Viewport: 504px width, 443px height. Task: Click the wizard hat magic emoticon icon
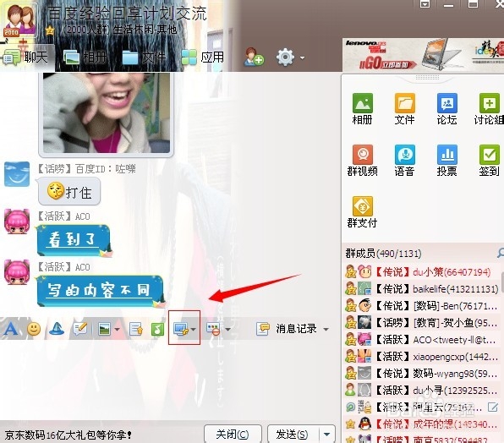click(x=57, y=329)
